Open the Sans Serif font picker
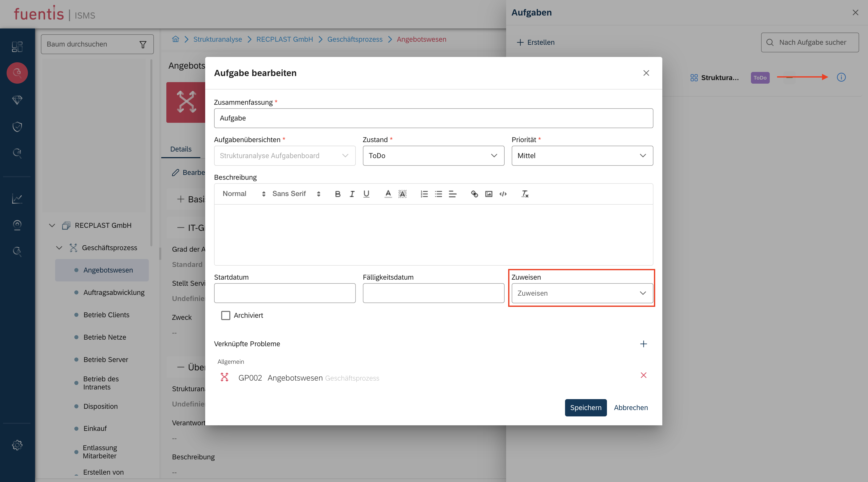Image resolution: width=868 pixels, height=482 pixels. pyautogui.click(x=296, y=194)
